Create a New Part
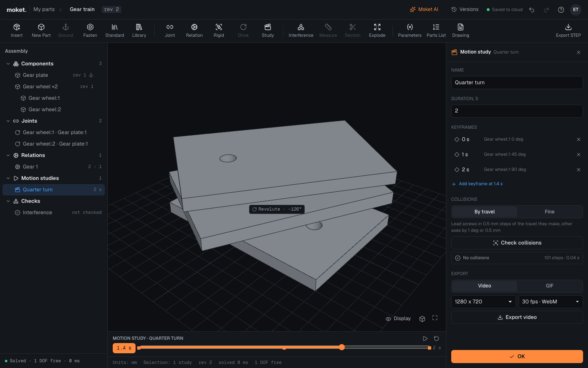Image resolution: width=588 pixels, height=368 pixels. 41,31
